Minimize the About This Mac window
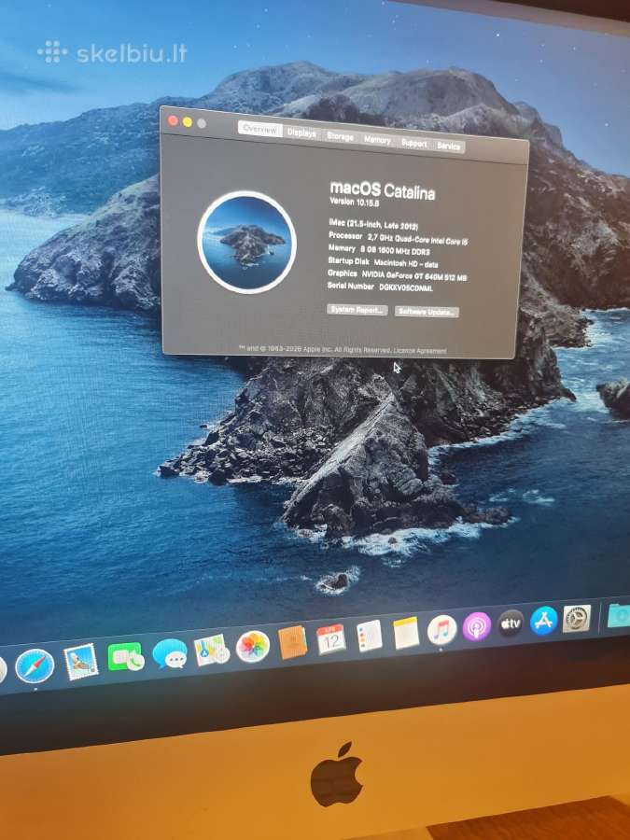Image resolution: width=630 pixels, height=840 pixels. pos(187,121)
